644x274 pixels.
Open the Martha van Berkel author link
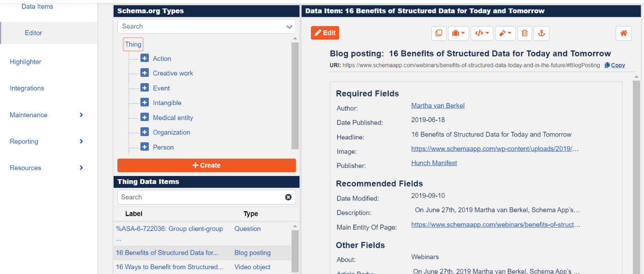(x=438, y=105)
